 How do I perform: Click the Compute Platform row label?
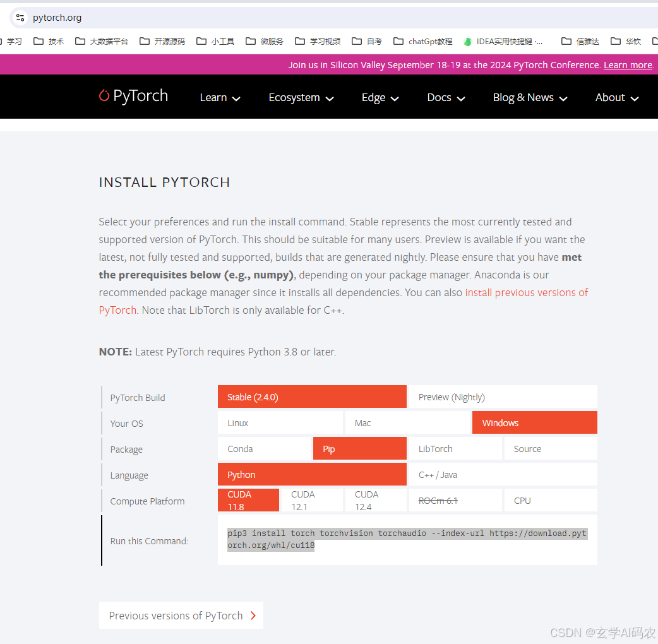pyautogui.click(x=147, y=501)
